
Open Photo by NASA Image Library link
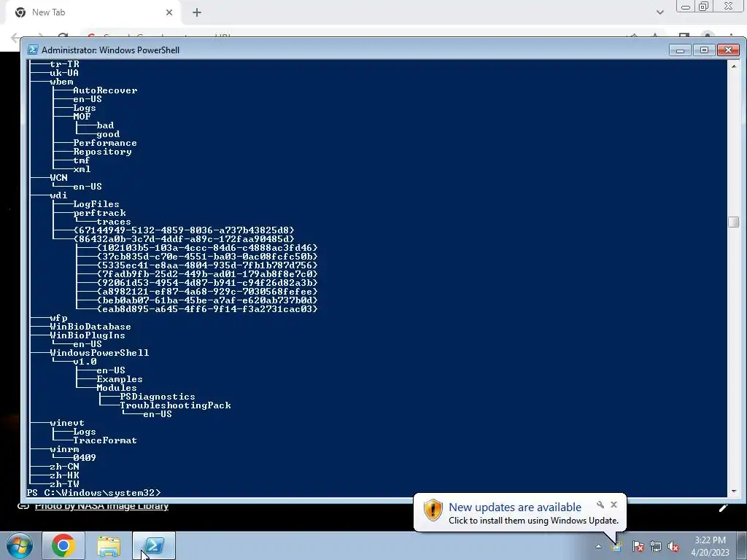pyautogui.click(x=101, y=506)
